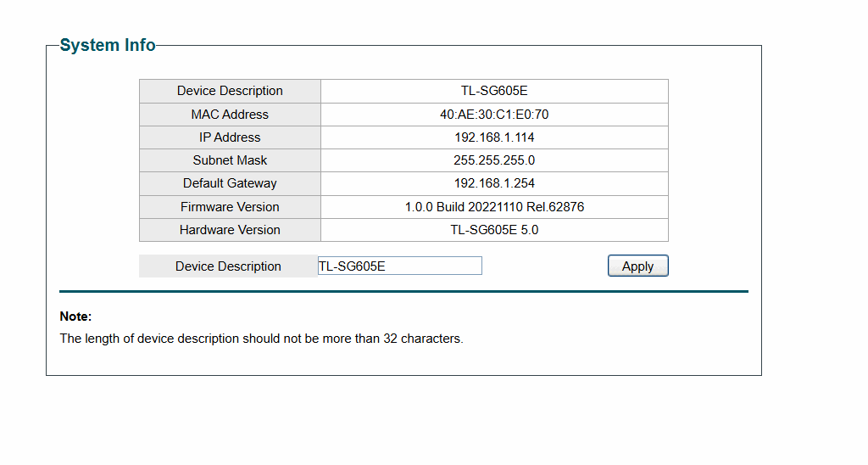Click the IP Address row label

[x=230, y=137]
